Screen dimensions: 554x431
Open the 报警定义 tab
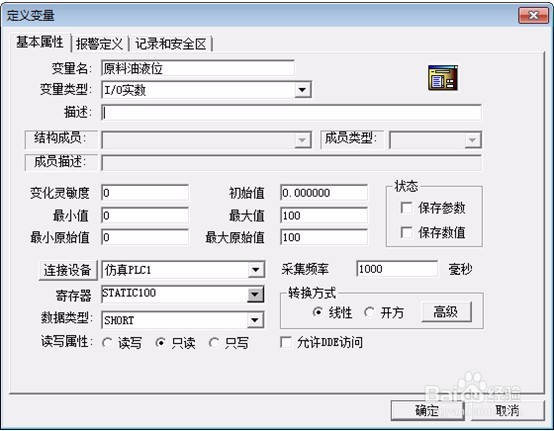point(99,44)
